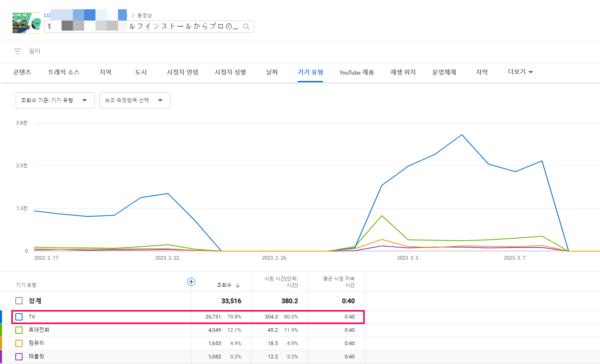
Task: Click the sort arrow next to 조회수
Action: tap(238, 285)
